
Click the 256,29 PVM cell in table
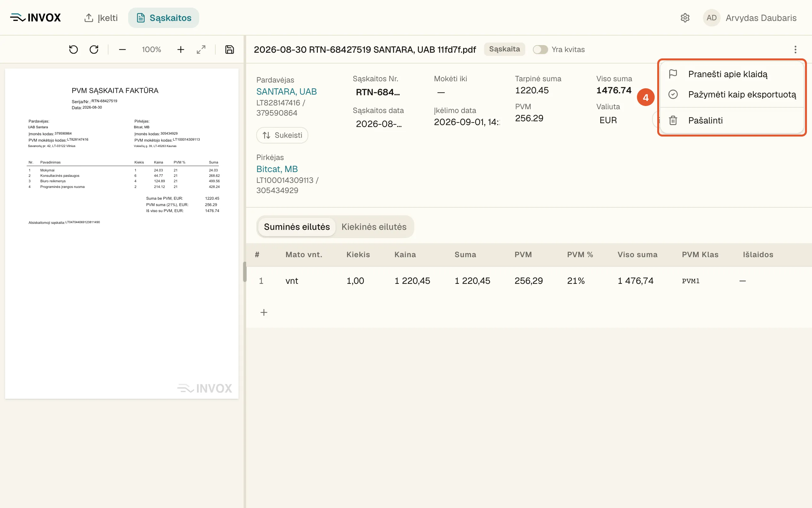point(528,281)
